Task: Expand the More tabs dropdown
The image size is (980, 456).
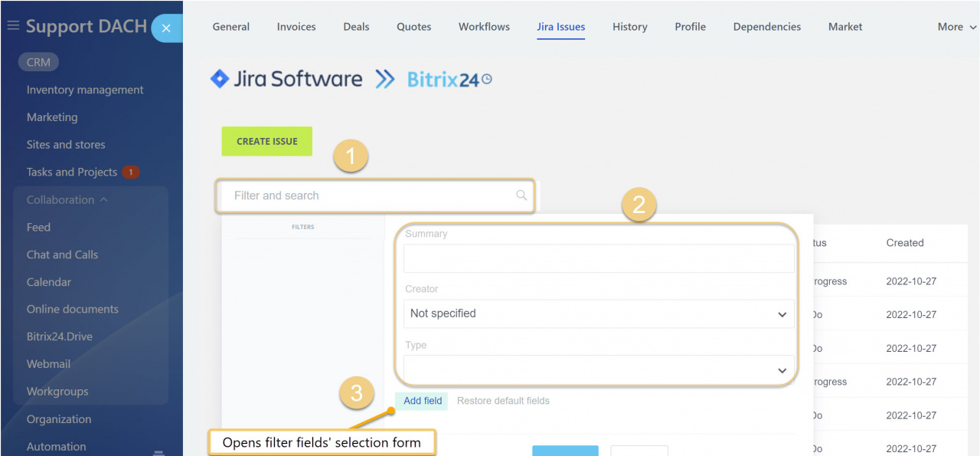Action: (957, 27)
